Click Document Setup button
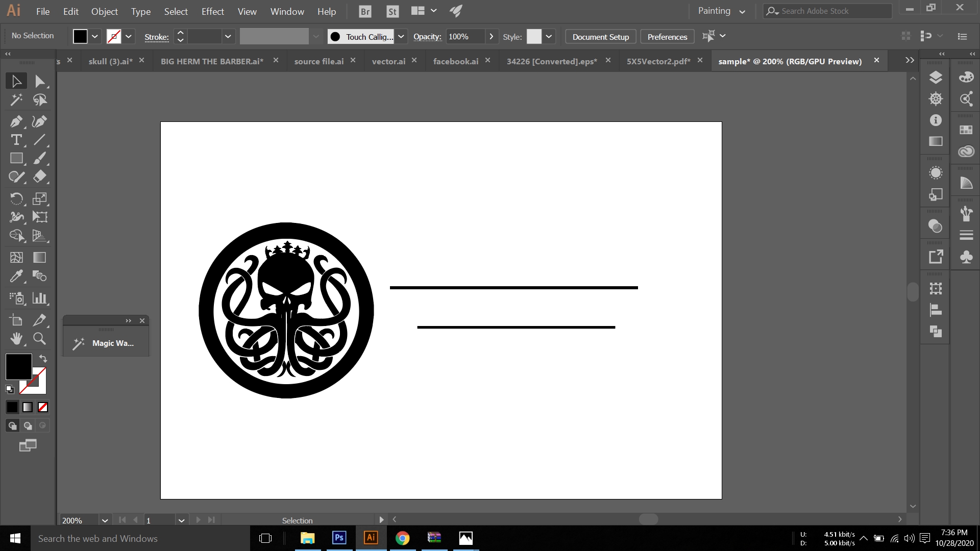Image resolution: width=980 pixels, height=551 pixels. [601, 37]
